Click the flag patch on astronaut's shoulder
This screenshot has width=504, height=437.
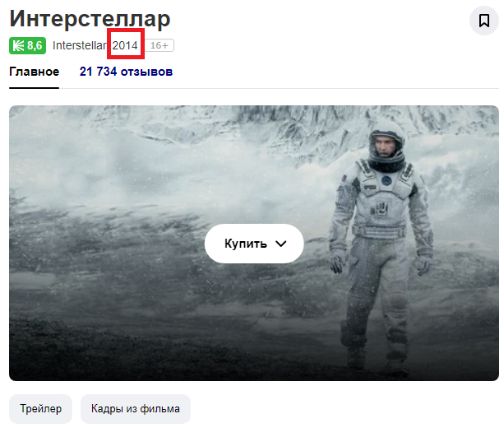coord(344,178)
